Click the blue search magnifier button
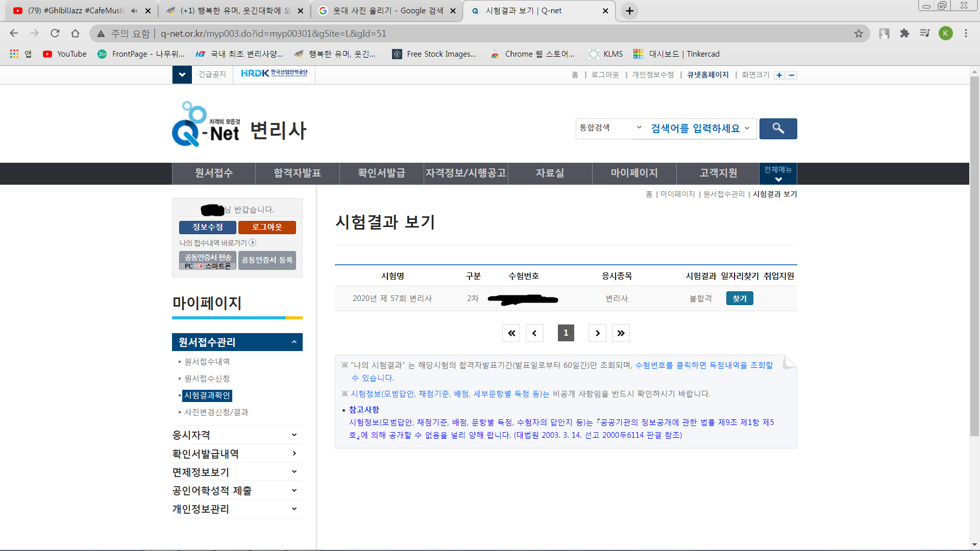980x551 pixels. coord(778,129)
